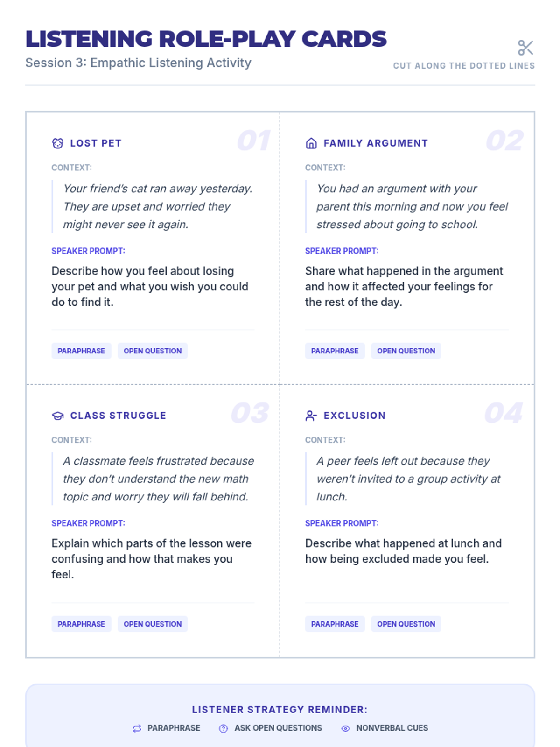Screen dimensions: 560x747
Task: Click the eye icon beside Nonverbal Cues
Action: [x=345, y=728]
